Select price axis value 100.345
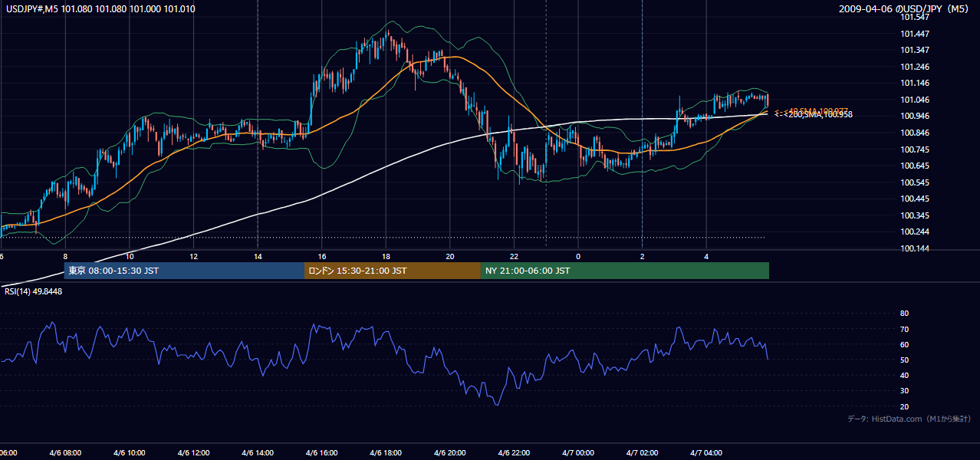This screenshot has width=980, height=460. point(915,215)
